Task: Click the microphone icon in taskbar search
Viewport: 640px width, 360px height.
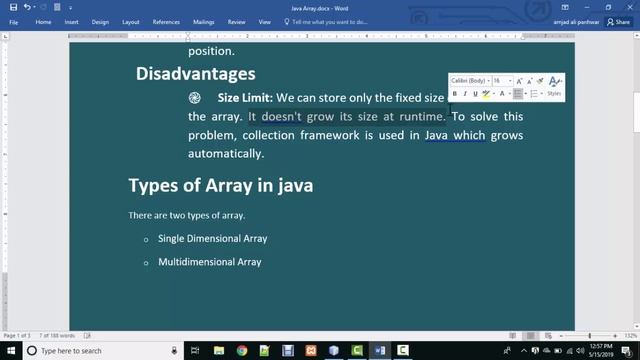Action: pos(174,351)
